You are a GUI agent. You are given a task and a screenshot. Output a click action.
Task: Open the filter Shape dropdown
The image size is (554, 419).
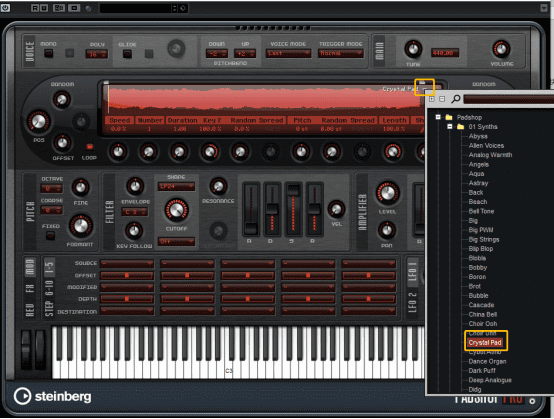coord(176,186)
